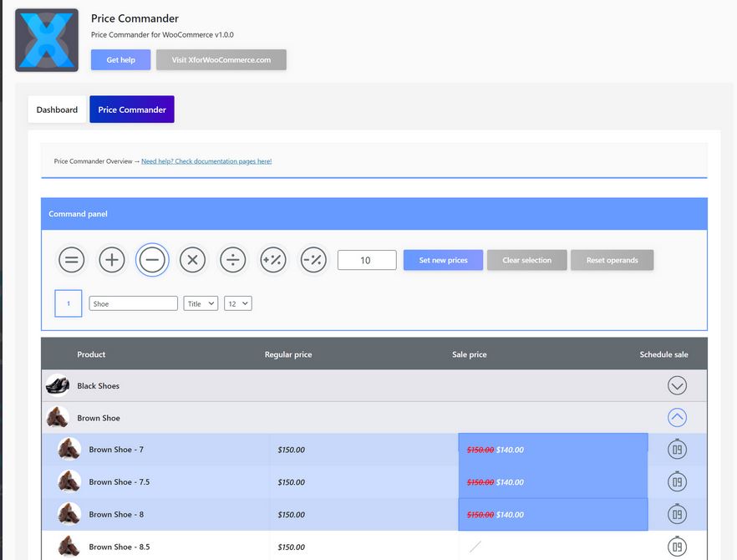Click the Brown Shoe - 8 name
Image resolution: width=737 pixels, height=560 pixels.
[x=117, y=514]
